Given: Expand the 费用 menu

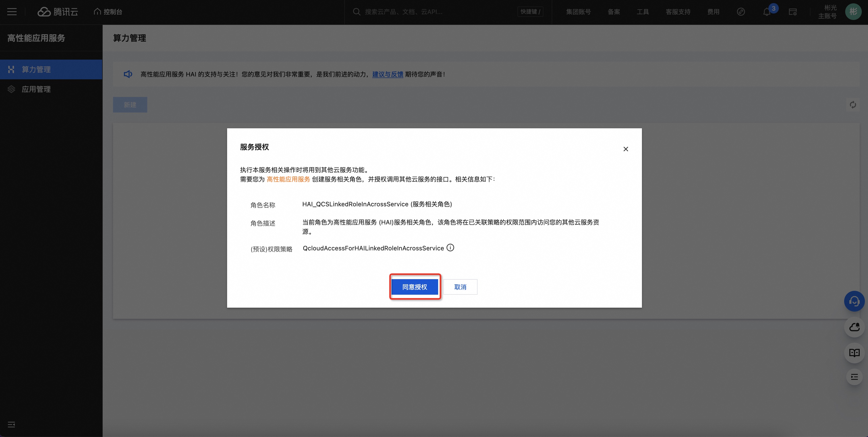Looking at the screenshot, I should [x=713, y=12].
